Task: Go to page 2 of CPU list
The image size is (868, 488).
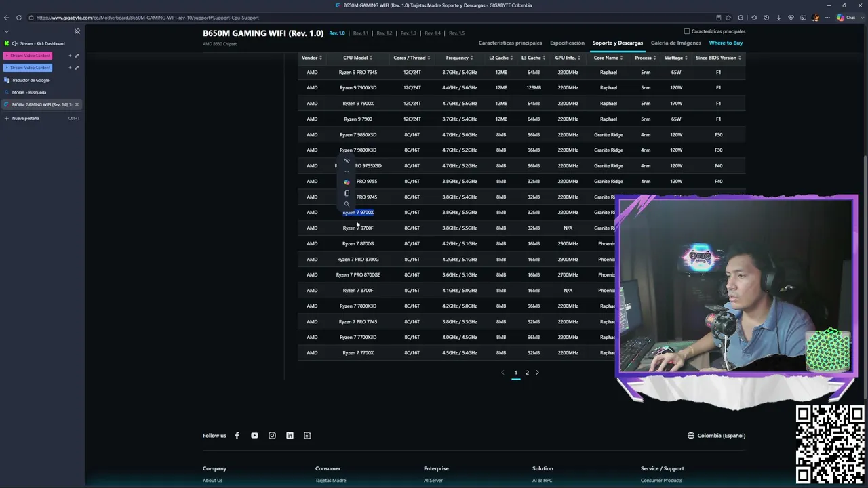Action: pyautogui.click(x=527, y=372)
